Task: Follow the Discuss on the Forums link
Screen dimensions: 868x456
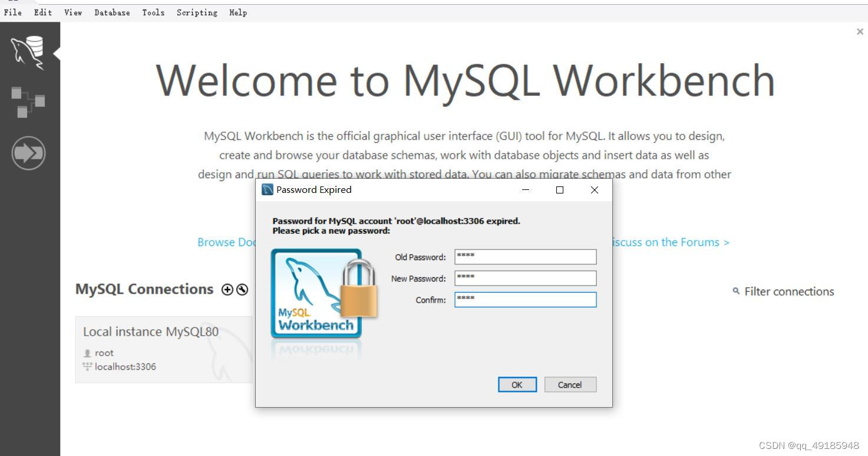Action: tap(671, 242)
